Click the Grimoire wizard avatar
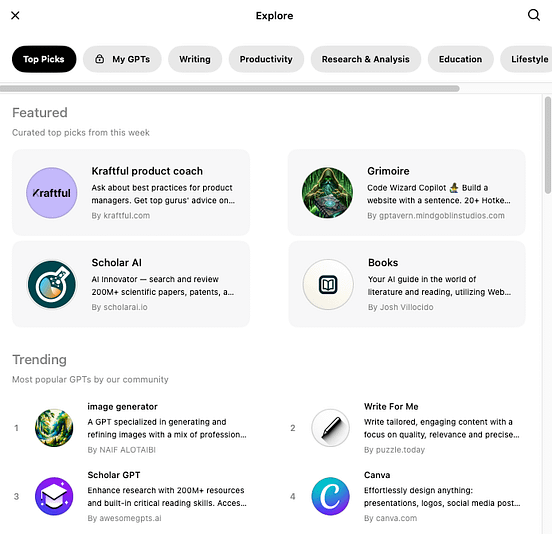Screen dimensions: 552x534 (327, 193)
